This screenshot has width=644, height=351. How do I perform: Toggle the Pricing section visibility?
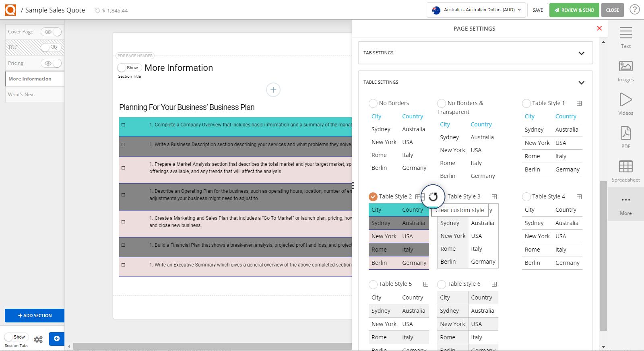(51, 63)
